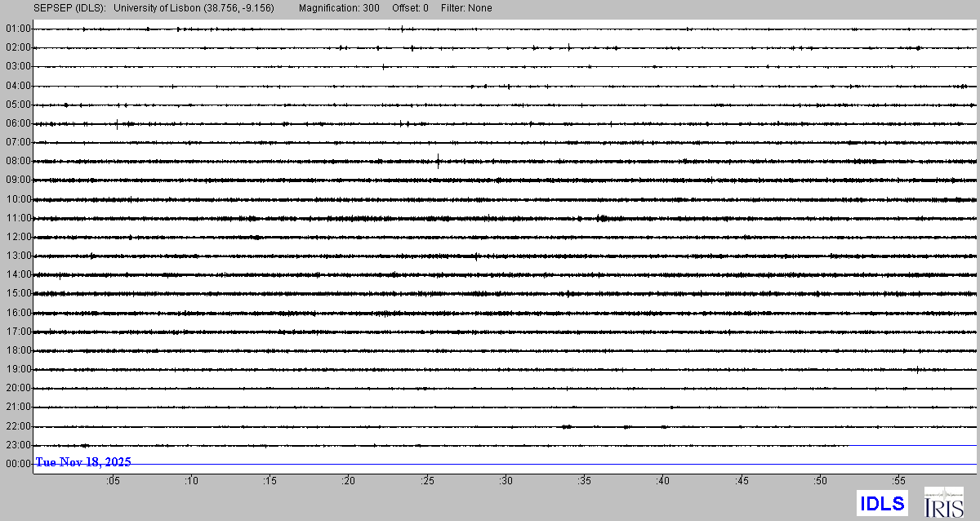Click the large spike on the 08:00 trace
980x521 pixels.
tap(439, 160)
